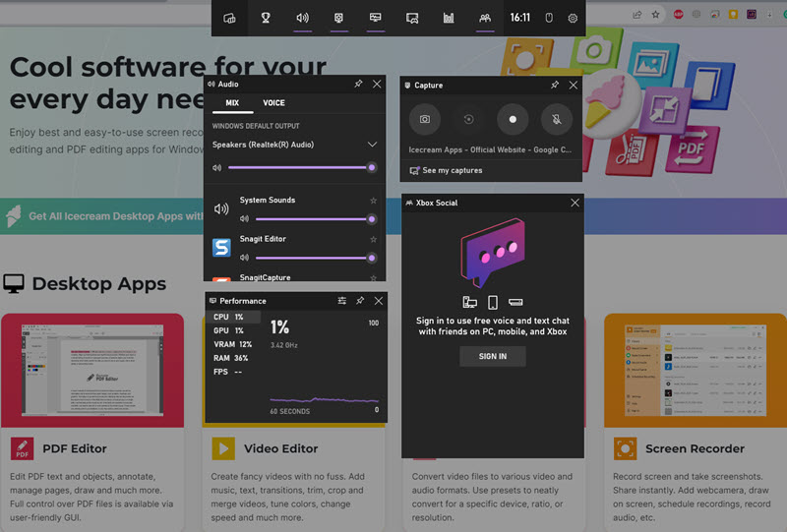787x532 pixels.
Task: Toggle the Capture widget in top bar
Action: 338,18
